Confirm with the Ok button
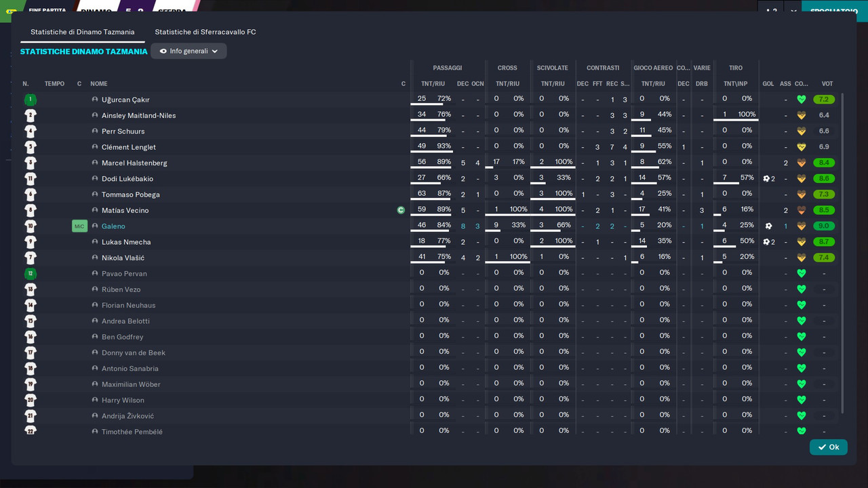Screen dimensions: 868x488 [828, 447]
